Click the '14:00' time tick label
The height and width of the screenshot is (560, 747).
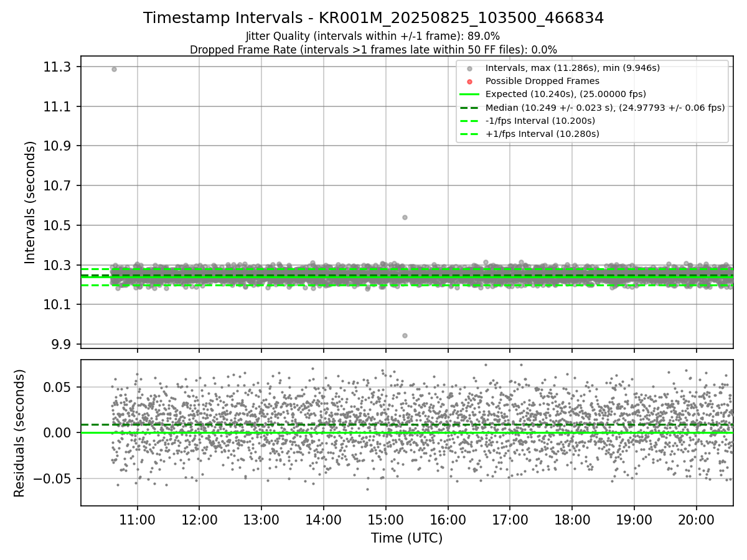pyautogui.click(x=324, y=520)
